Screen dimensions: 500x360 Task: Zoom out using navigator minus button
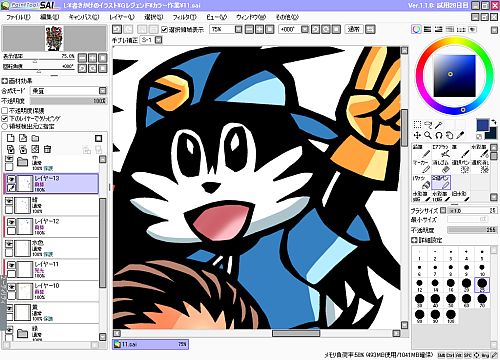pyautogui.click(x=82, y=58)
